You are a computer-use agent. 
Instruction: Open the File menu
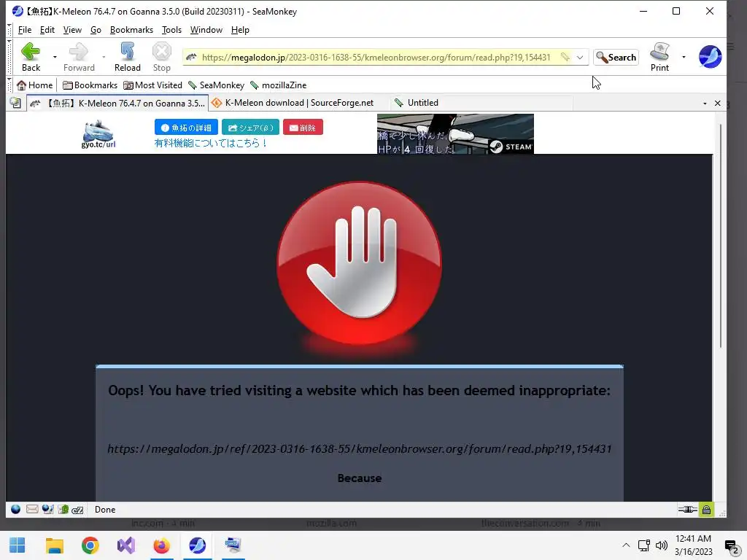click(x=25, y=30)
